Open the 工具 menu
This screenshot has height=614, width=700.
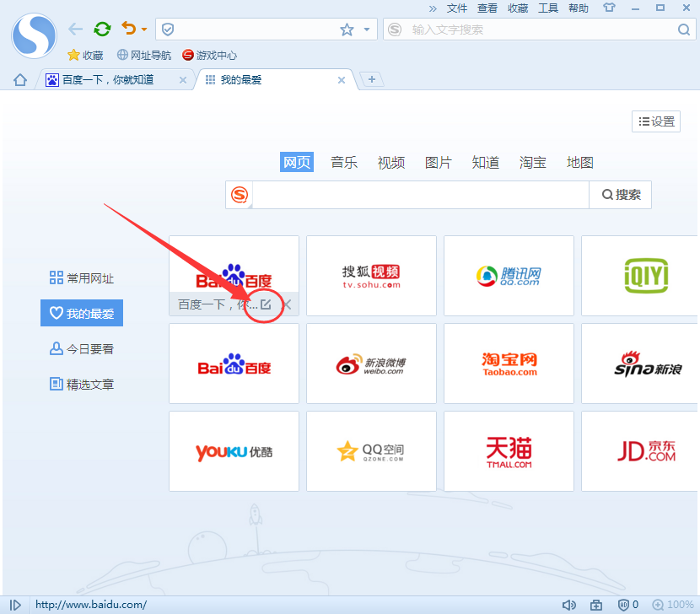pos(549,8)
